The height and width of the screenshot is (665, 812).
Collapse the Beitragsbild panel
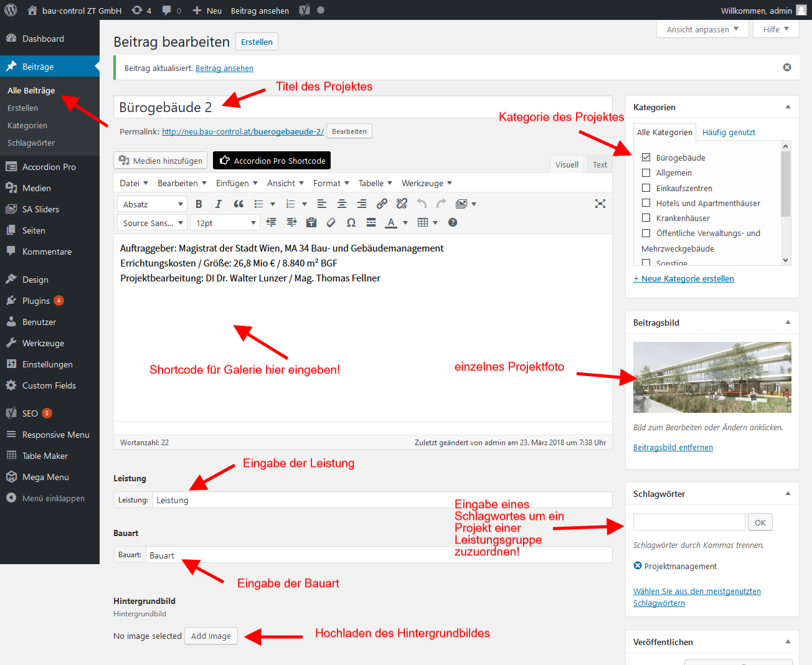788,323
